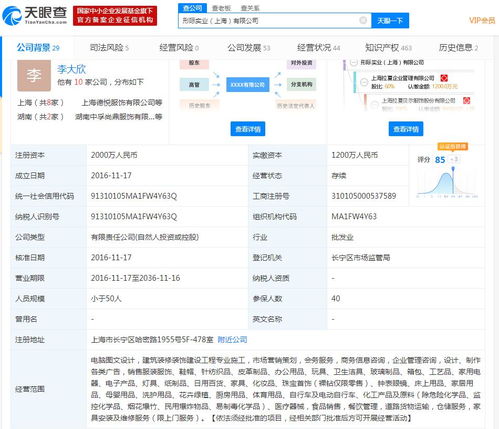The image size is (499, 429).
Task: Click the 有限责任公司 company type value
Action: coord(145,237)
